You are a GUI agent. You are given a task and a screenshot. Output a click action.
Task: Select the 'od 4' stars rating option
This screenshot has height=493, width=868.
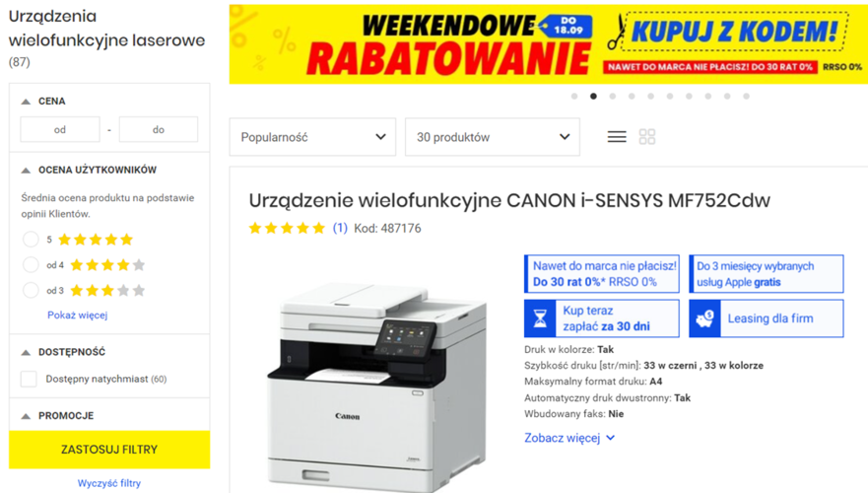click(31, 265)
